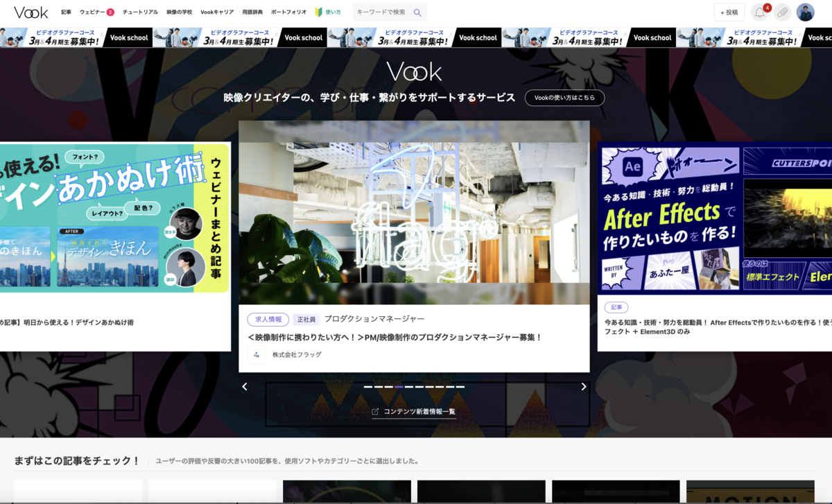
Task: Select the last carousel indicator dash
Action: click(x=460, y=387)
